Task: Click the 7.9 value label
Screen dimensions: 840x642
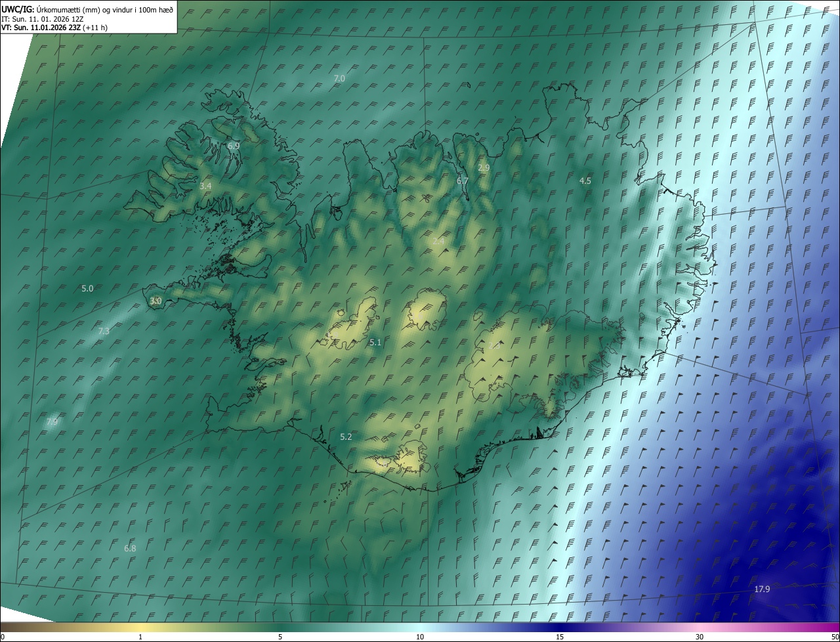Action: 52,421
